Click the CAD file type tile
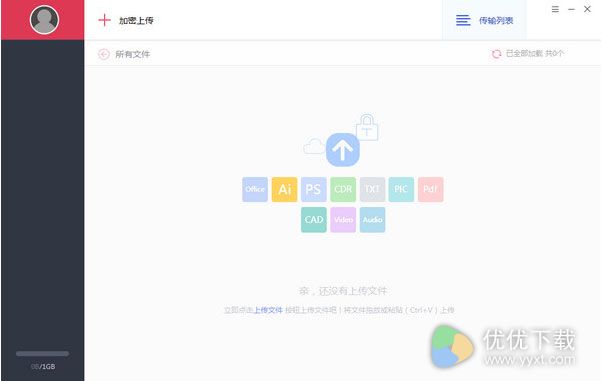Image resolution: width=602 pixels, height=381 pixels. tap(314, 220)
